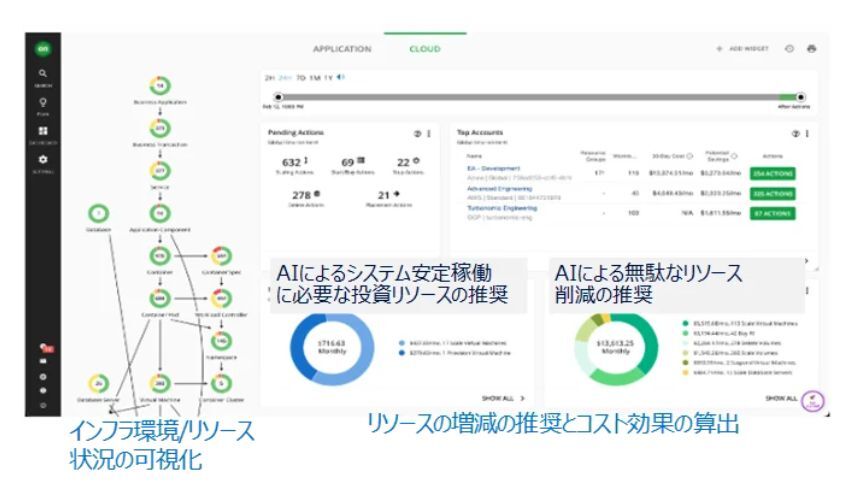Open Top Accounts widget kebab menu
This screenshot has width=868, height=499.
(x=807, y=133)
